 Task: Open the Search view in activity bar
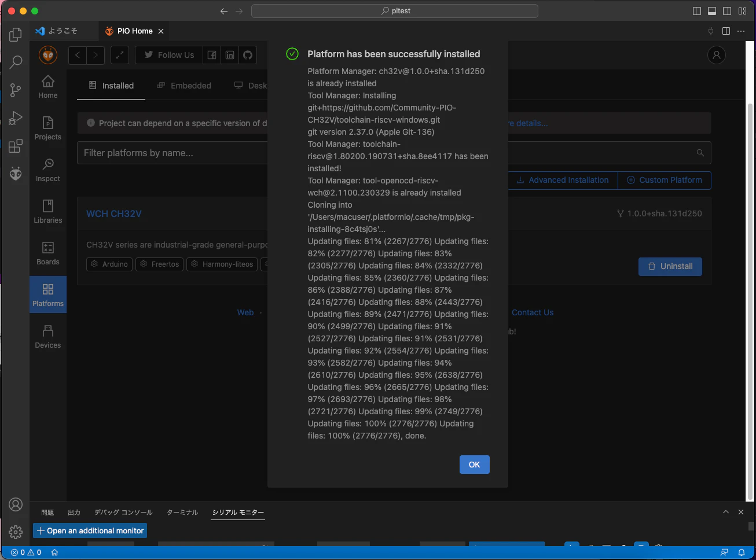pyautogui.click(x=16, y=62)
